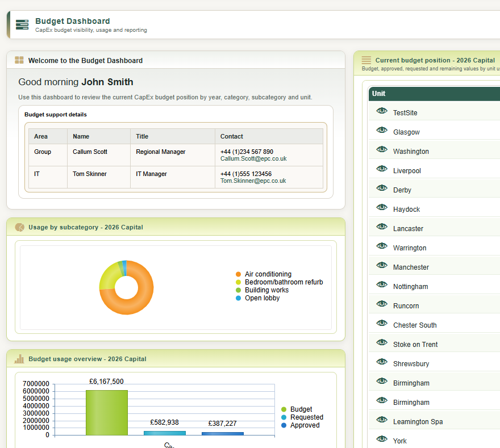Click the list icon beside Current budget position

[x=366, y=60]
